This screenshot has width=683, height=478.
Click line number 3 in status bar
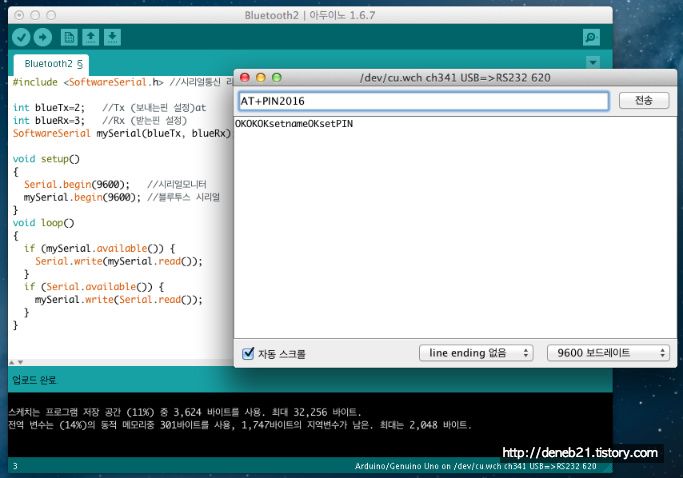tap(15, 466)
